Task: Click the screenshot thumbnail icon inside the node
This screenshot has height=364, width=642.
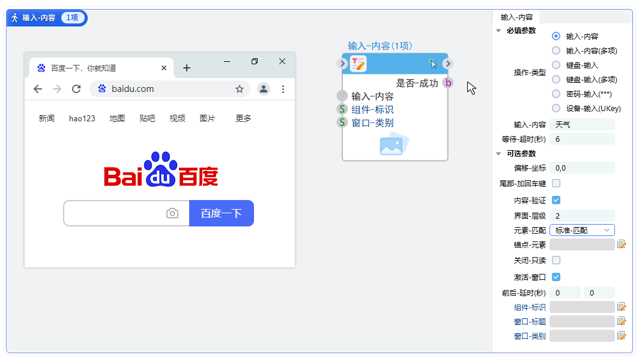Action: (395, 144)
